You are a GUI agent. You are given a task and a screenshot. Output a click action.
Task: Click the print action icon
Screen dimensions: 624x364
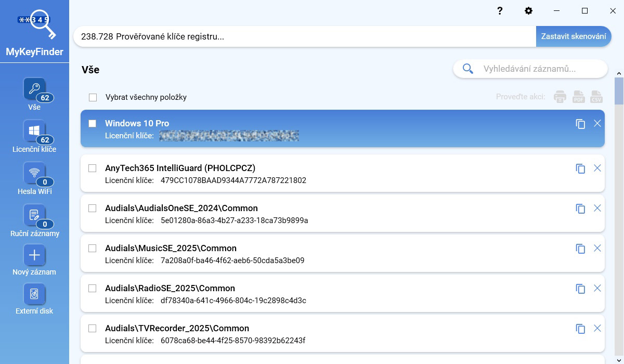click(x=560, y=97)
